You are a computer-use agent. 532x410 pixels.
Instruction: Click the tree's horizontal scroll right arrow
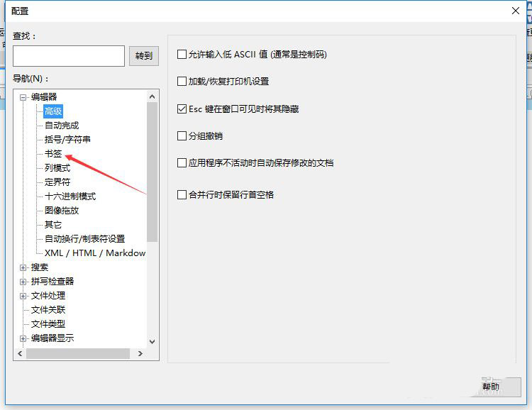(140, 353)
